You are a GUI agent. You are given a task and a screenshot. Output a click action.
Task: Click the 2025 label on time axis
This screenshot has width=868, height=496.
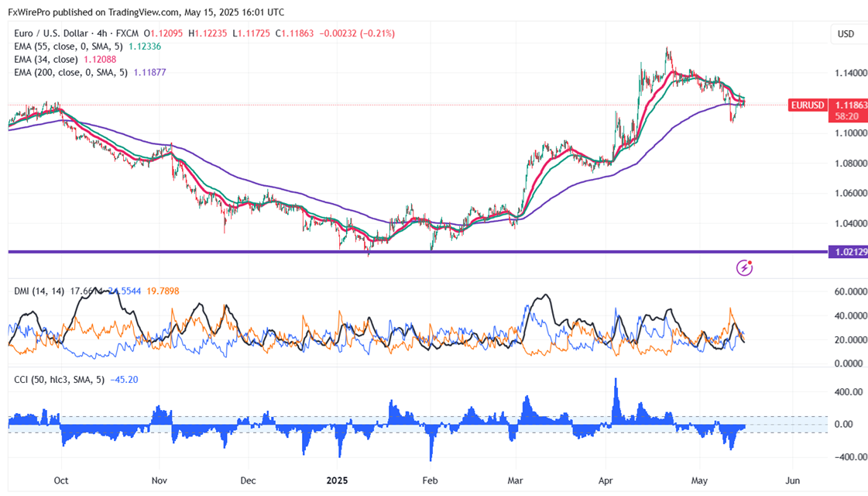point(338,480)
